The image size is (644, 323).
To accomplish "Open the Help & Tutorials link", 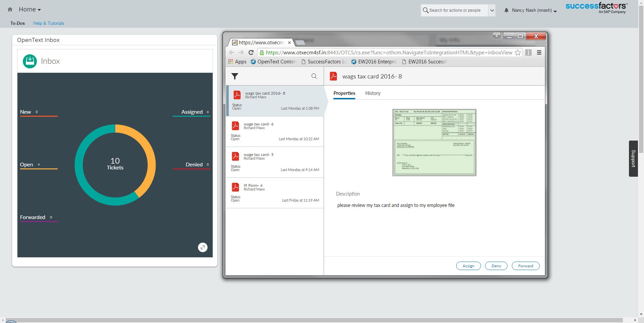I will pos(49,23).
